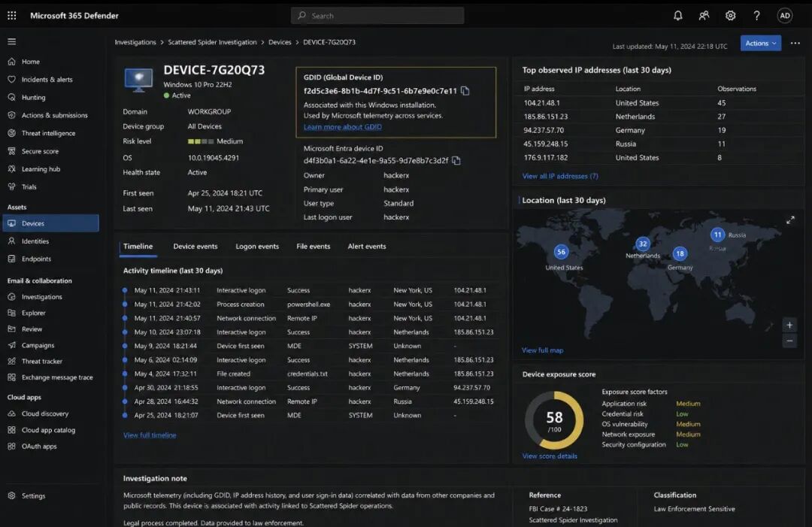The width and height of the screenshot is (812, 527).
Task: Click the notifications bell icon
Action: 678,16
